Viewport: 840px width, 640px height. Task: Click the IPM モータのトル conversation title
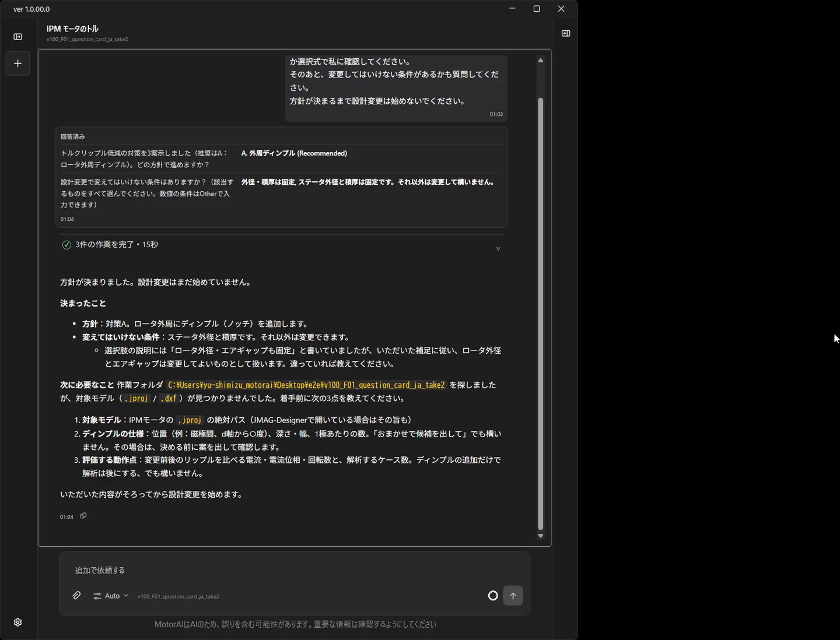point(72,29)
